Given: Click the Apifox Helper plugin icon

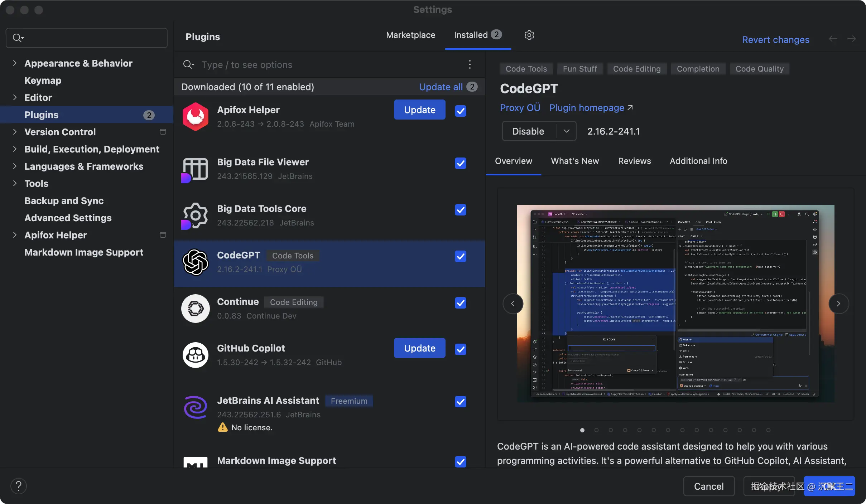Looking at the screenshot, I should (195, 116).
